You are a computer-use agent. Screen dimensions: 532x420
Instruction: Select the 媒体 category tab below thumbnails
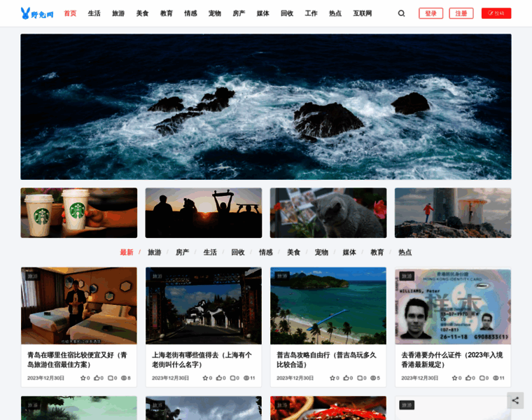349,253
